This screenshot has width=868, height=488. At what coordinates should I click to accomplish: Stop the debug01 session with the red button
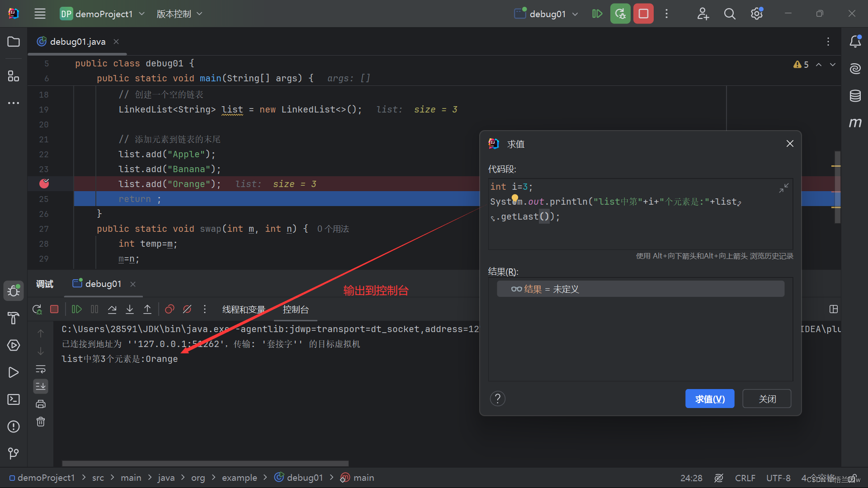[643, 14]
